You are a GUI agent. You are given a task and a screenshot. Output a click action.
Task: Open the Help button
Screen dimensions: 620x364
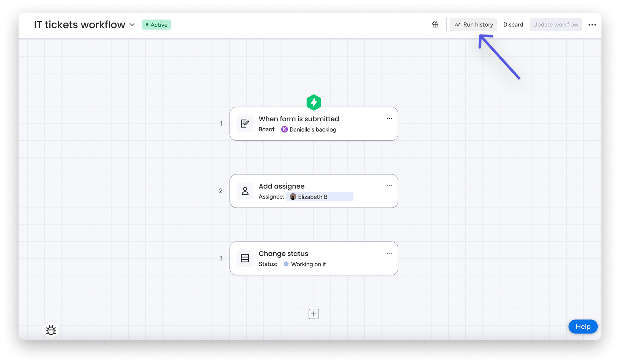[x=583, y=327]
